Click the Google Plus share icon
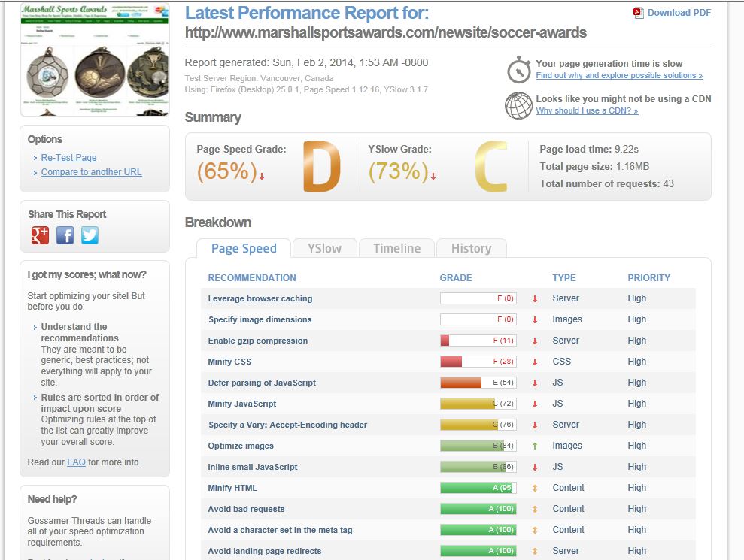Image resolution: width=744 pixels, height=560 pixels. [x=41, y=235]
